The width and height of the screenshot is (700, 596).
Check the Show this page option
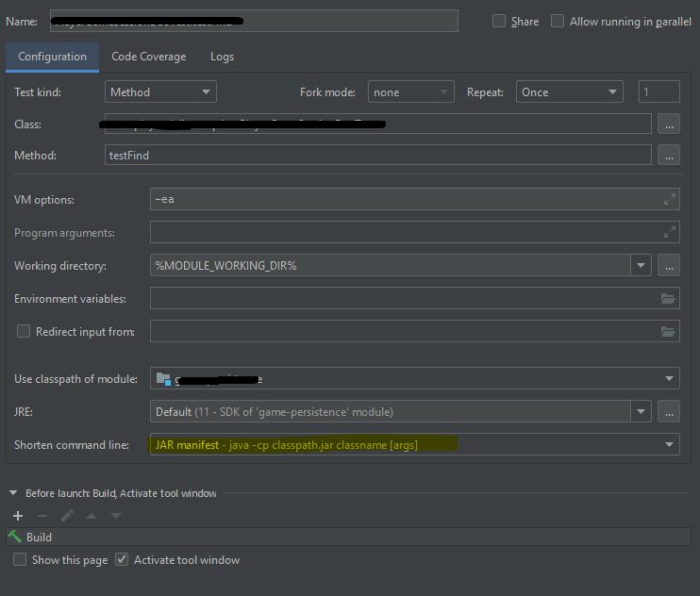click(x=20, y=559)
